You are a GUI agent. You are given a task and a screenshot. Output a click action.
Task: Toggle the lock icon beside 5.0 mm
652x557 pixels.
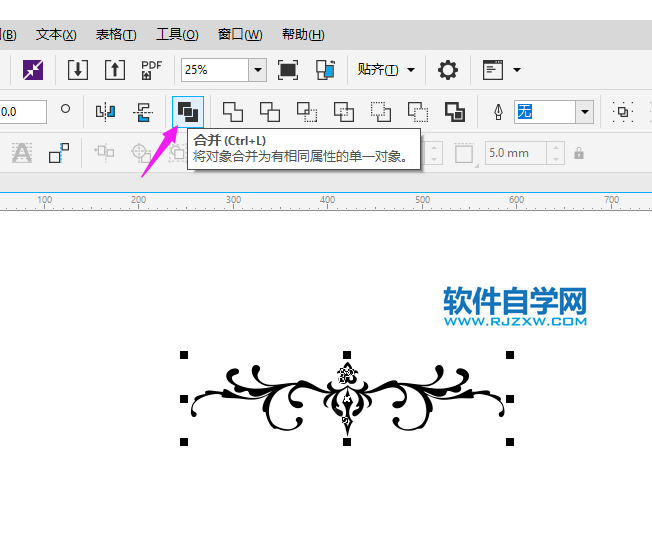579,153
